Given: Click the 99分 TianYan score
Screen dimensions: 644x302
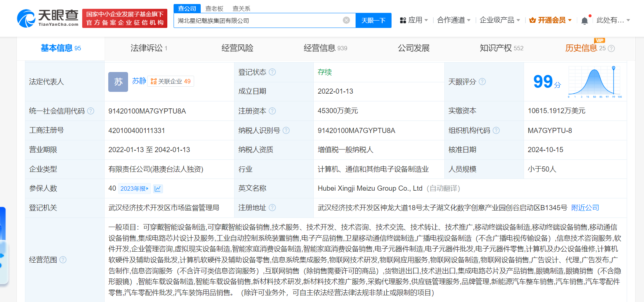Looking at the screenshot, I should [547, 82].
